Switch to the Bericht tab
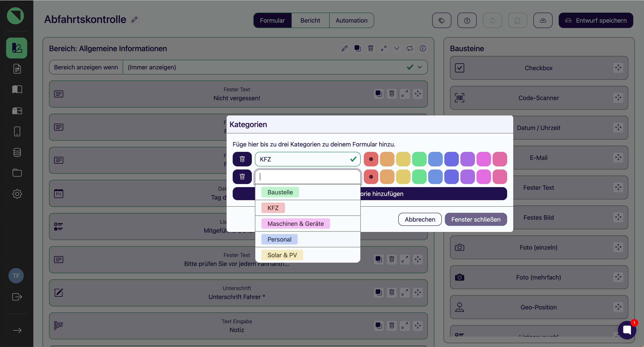Viewport: 644px width, 347px height. click(310, 20)
